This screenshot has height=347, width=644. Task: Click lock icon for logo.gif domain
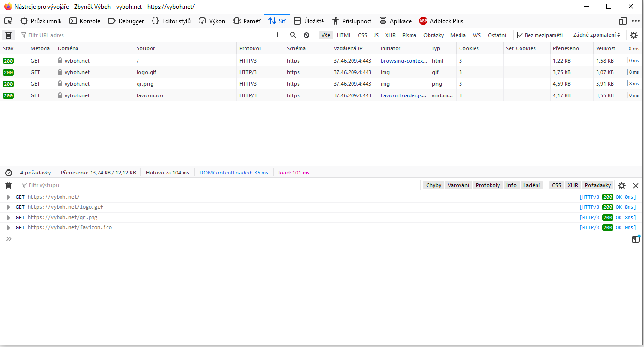[x=60, y=72]
